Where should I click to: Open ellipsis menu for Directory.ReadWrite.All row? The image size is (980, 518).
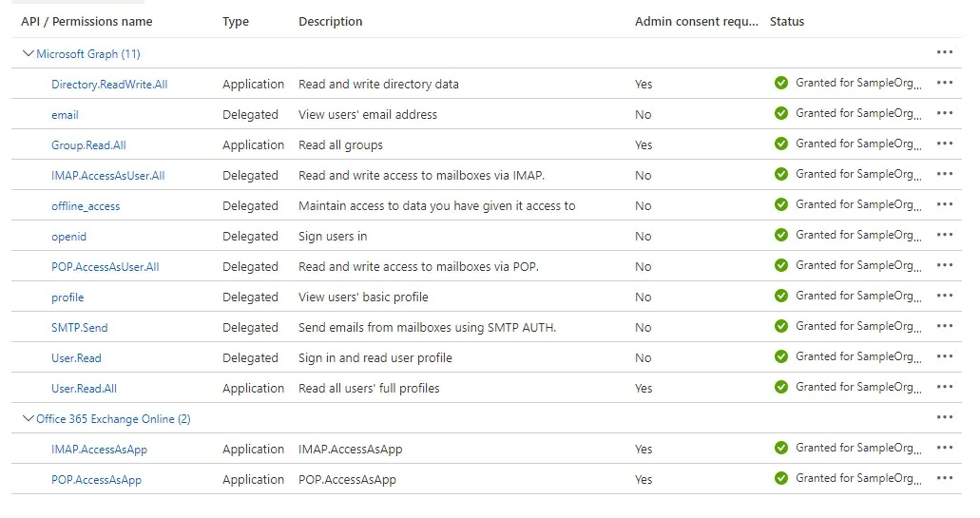944,83
